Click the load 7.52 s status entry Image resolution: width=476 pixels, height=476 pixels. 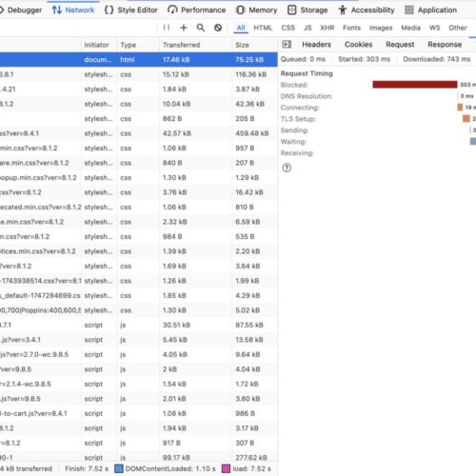(x=247, y=468)
